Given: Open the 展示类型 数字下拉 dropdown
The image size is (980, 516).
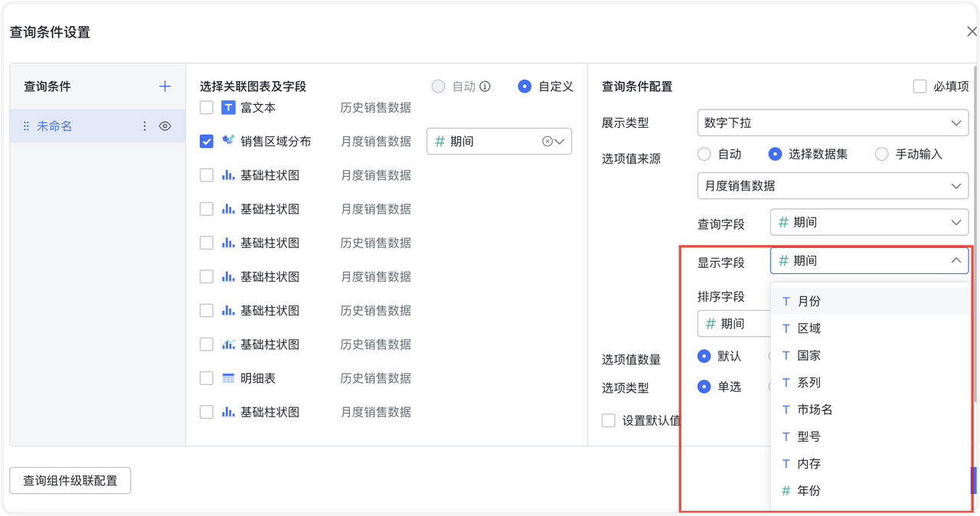Looking at the screenshot, I should (833, 123).
